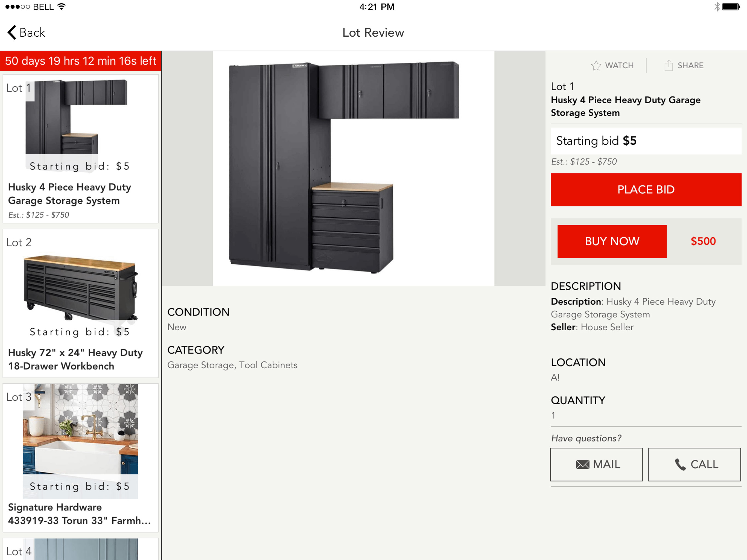Tap the main garage storage product image
747x560 pixels.
point(354,168)
